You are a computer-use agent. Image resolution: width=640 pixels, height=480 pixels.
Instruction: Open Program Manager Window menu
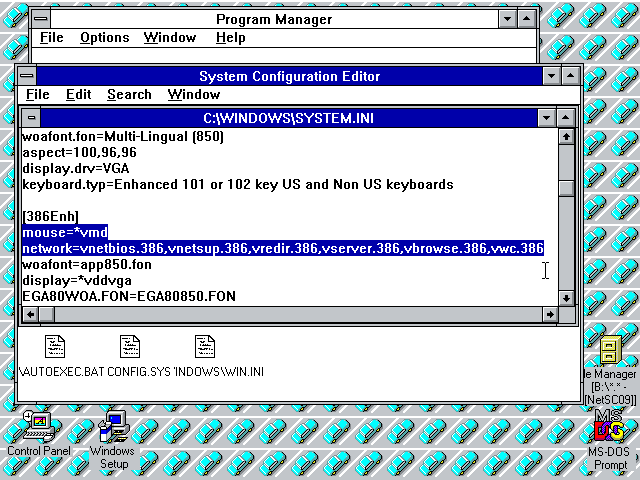tap(170, 38)
